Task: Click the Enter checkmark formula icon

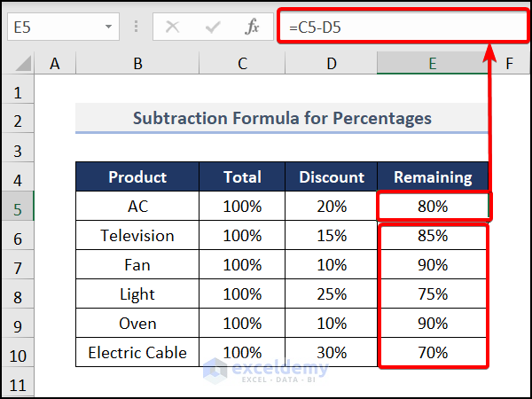Action: point(212,27)
